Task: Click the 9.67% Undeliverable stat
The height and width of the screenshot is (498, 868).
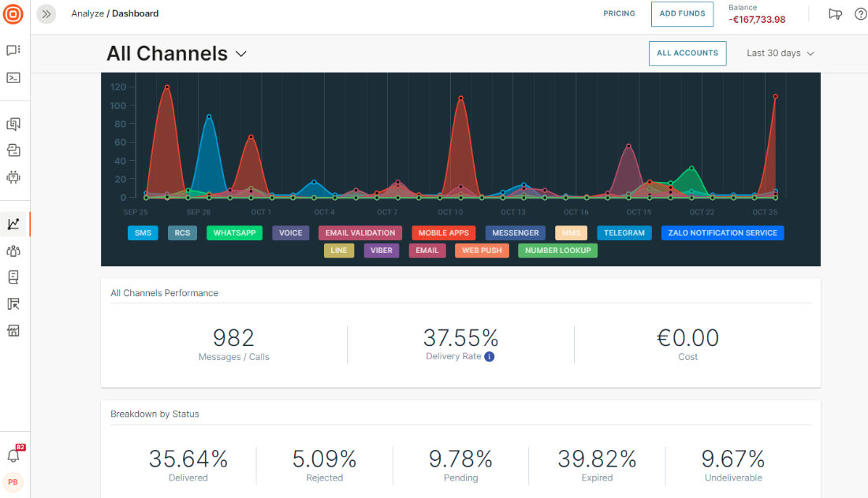Action: coord(733,459)
